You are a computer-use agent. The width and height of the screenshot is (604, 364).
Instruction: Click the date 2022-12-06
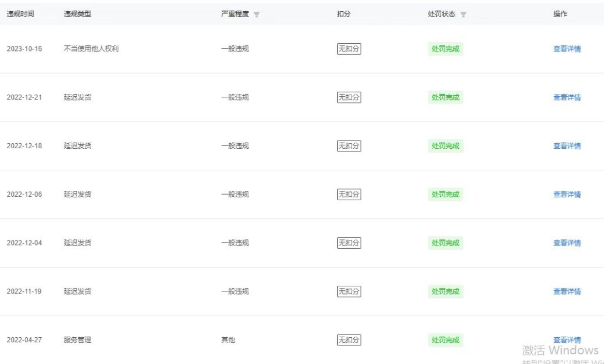coord(24,194)
